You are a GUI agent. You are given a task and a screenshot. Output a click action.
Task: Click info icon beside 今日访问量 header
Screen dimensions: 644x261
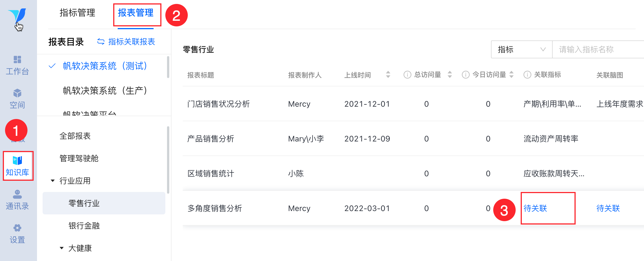(465, 75)
